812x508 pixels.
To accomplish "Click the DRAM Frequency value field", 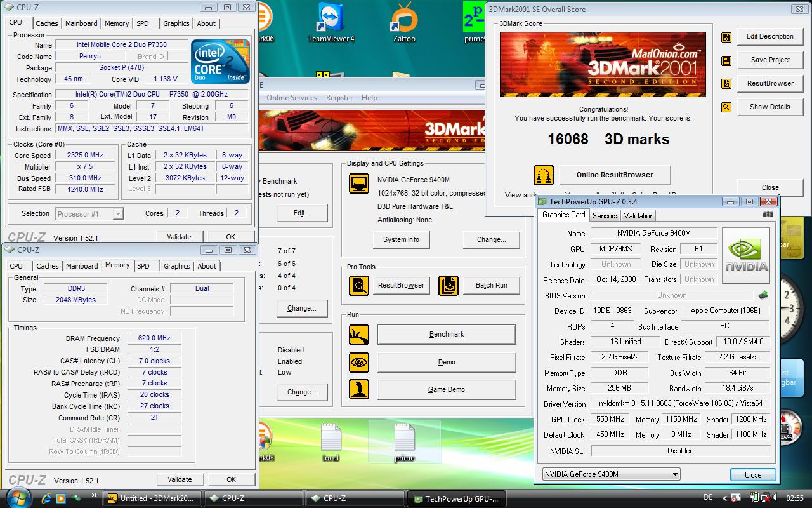I will (x=155, y=338).
